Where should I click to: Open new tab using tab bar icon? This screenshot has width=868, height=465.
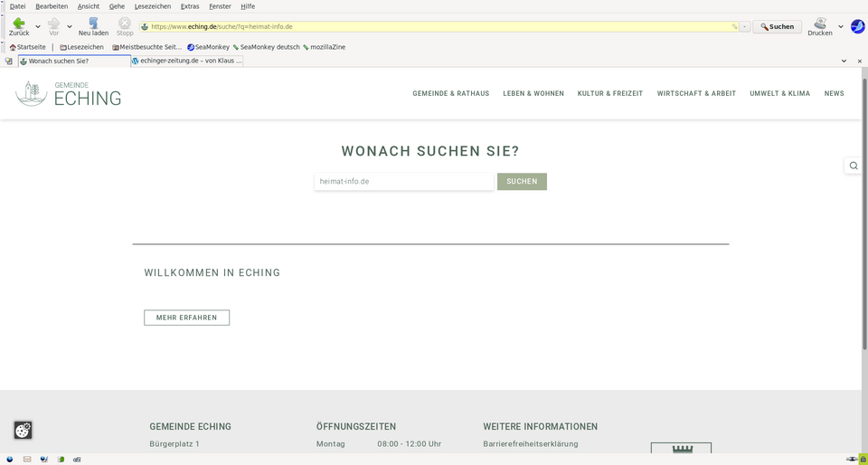point(9,62)
